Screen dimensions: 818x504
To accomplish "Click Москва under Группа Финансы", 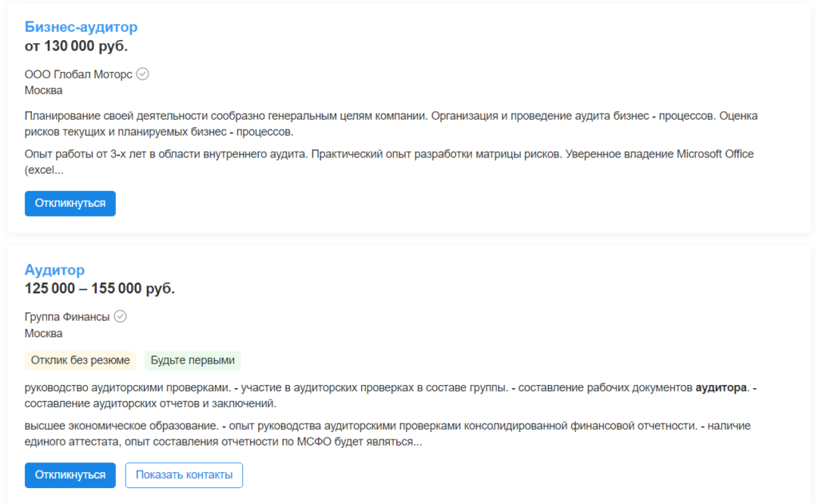I will (x=43, y=333).
